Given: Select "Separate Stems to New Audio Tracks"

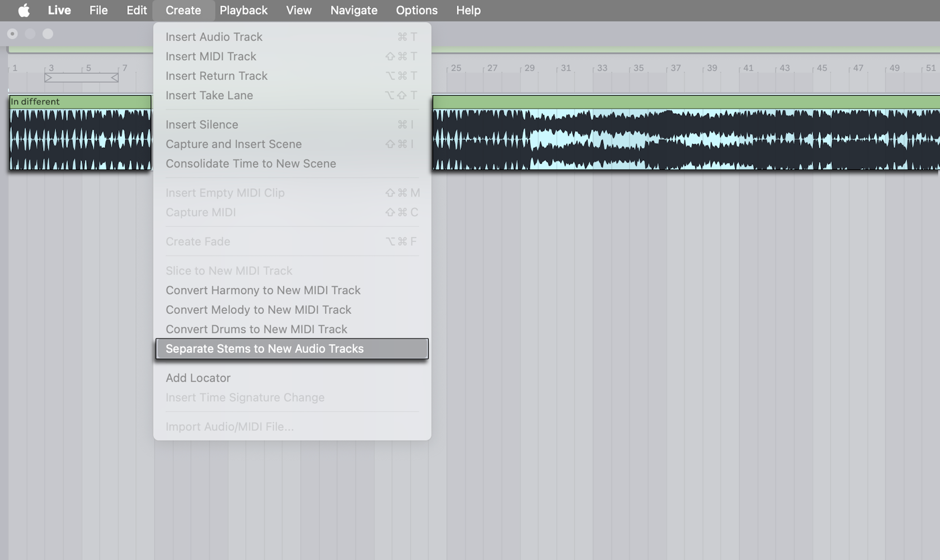Looking at the screenshot, I should (264, 349).
